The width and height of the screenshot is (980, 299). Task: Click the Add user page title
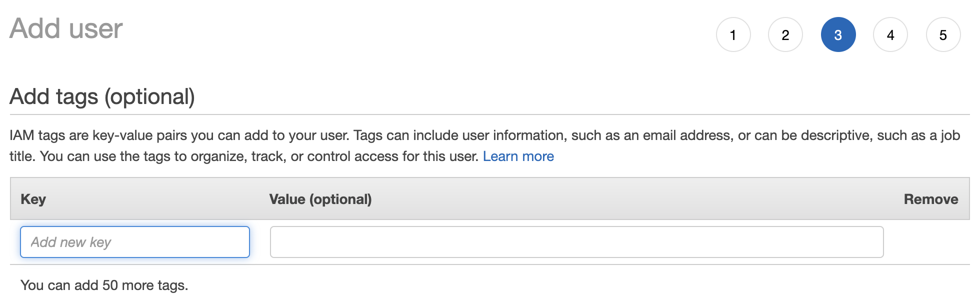point(65,28)
